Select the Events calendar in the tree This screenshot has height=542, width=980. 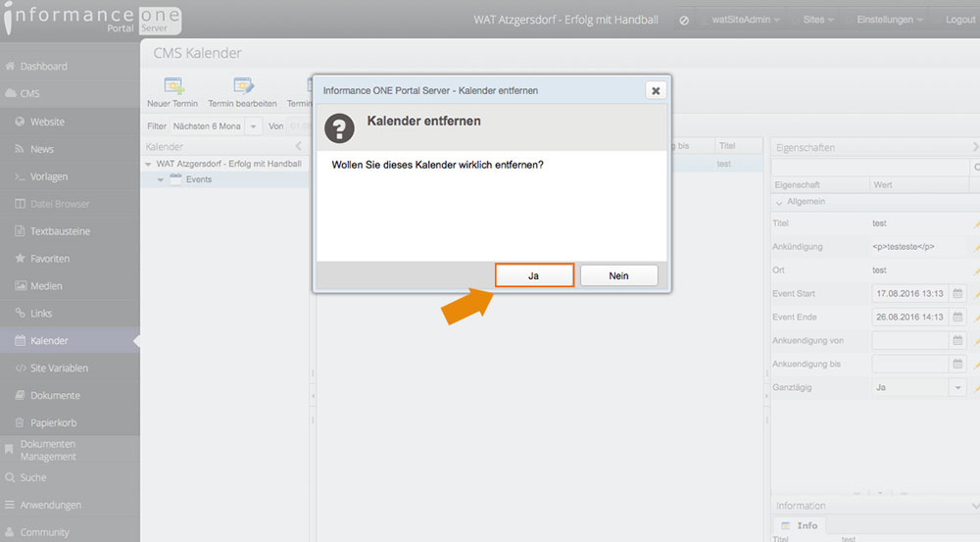pyautogui.click(x=199, y=179)
